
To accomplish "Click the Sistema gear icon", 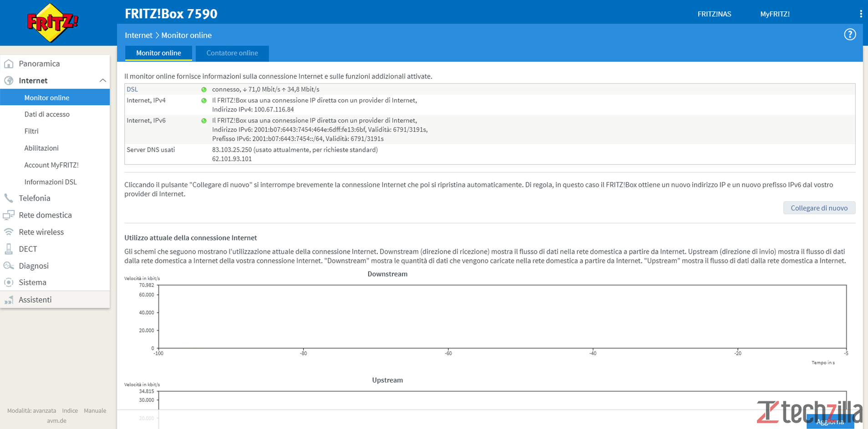I will point(9,282).
